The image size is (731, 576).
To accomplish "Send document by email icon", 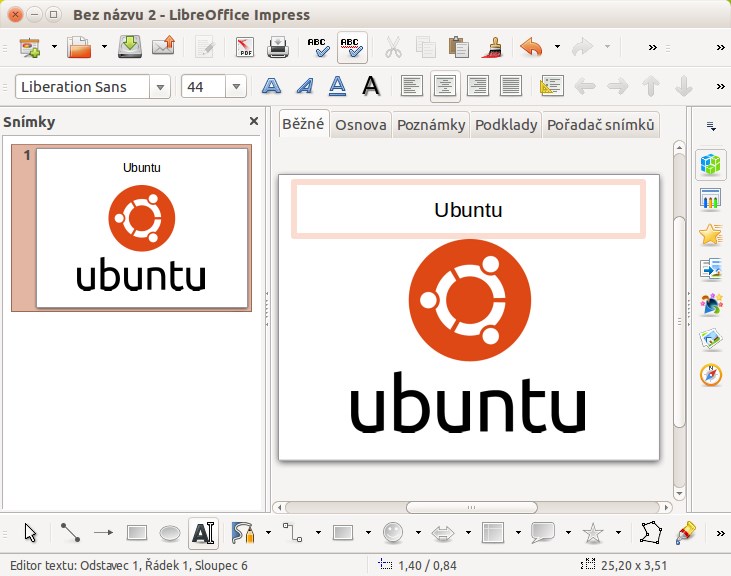I will point(164,47).
